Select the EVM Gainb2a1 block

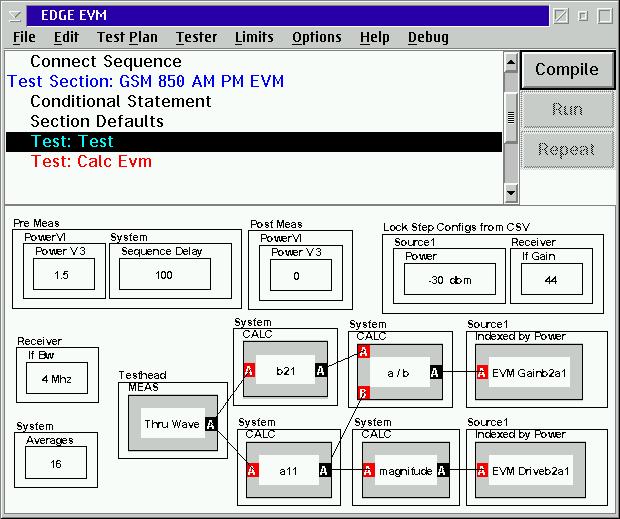point(529,372)
